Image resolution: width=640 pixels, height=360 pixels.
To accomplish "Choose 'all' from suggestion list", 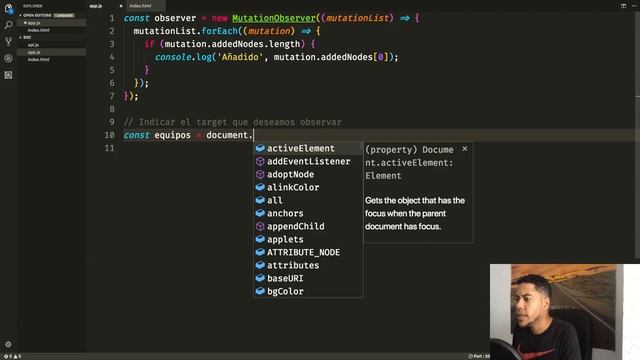I will (x=308, y=200).
